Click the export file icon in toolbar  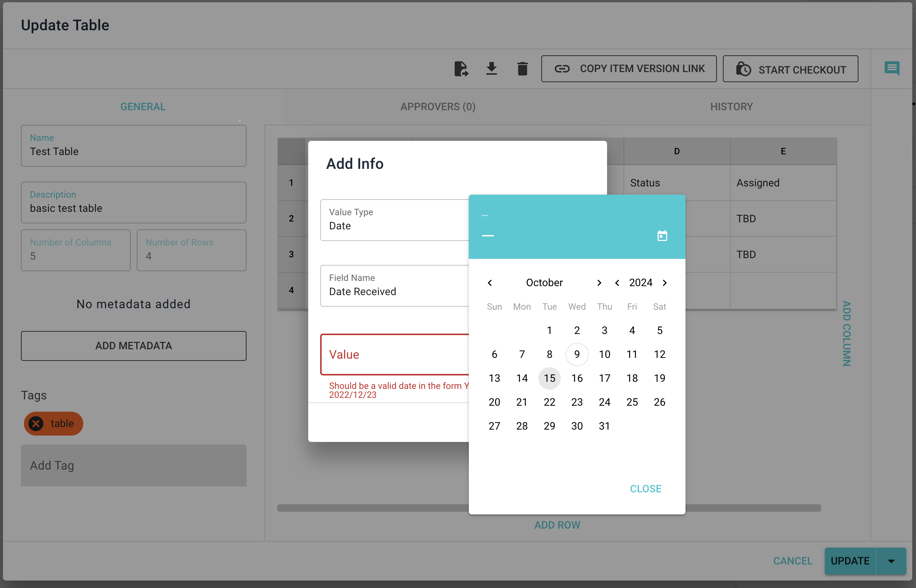point(461,69)
